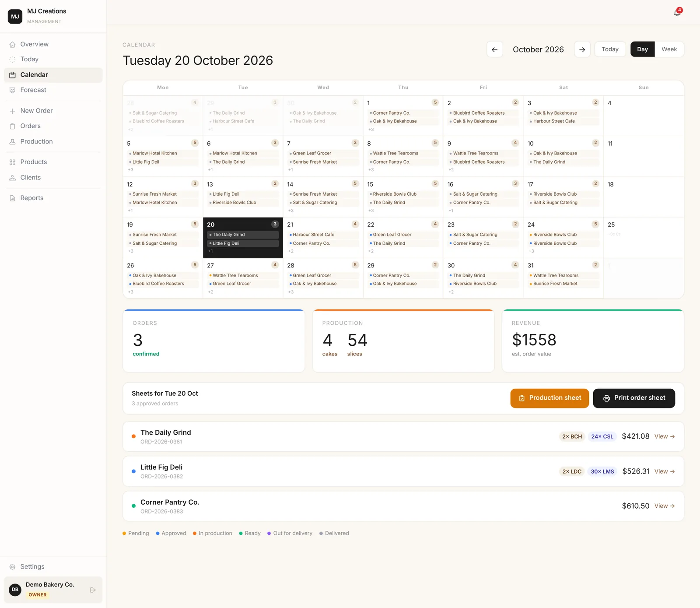Click the Orders 3 confirmed card
700x608 pixels.
tap(213, 341)
